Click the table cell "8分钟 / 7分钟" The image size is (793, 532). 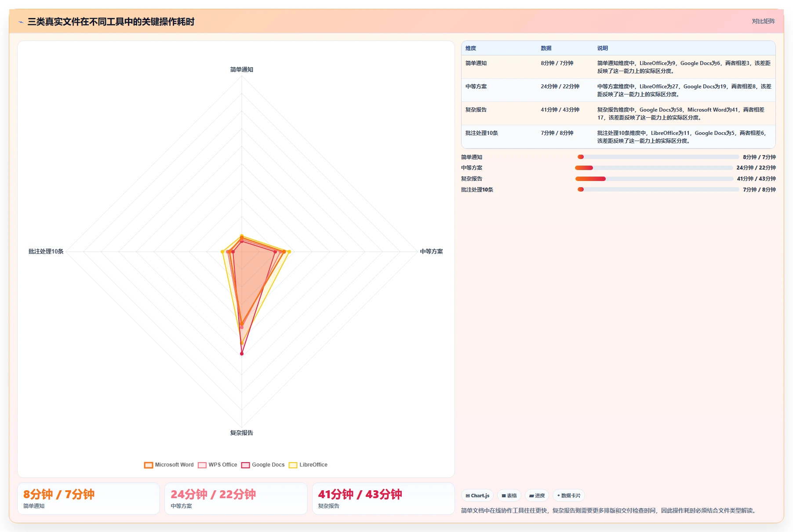565,67
